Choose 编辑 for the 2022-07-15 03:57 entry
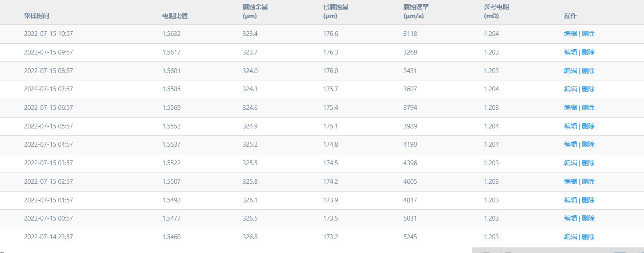The height and width of the screenshot is (253, 644). pos(570,163)
